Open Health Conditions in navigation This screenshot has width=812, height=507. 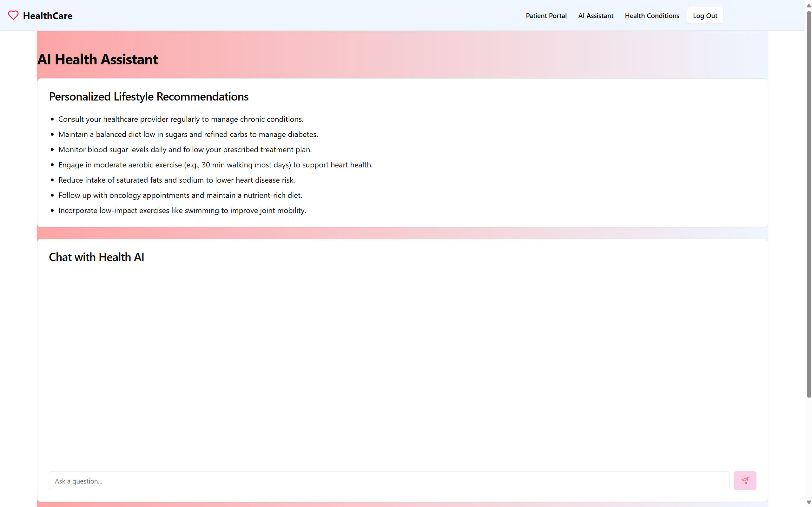tap(652, 16)
